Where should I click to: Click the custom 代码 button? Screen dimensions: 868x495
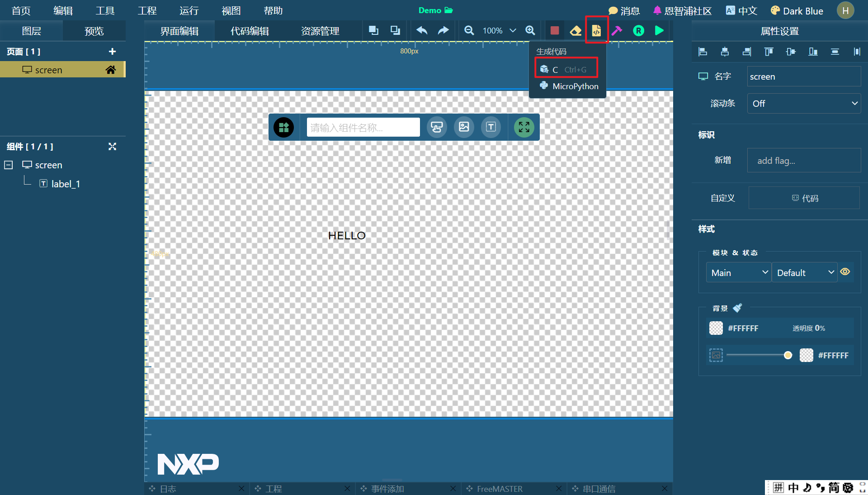(x=804, y=198)
